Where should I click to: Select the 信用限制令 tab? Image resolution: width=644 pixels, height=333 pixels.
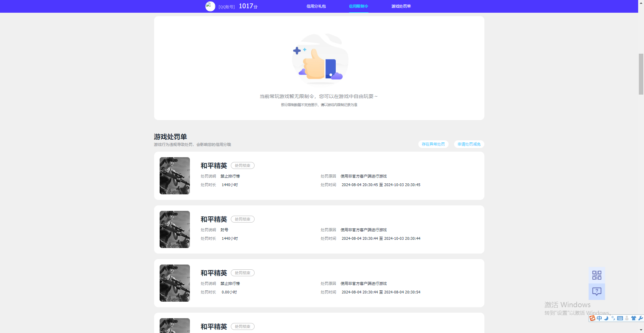coord(358,6)
